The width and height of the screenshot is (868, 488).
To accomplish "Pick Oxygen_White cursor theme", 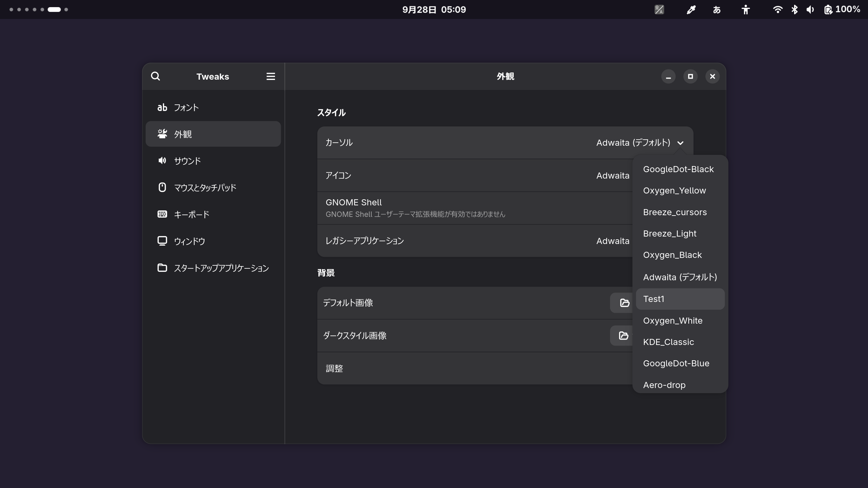I will 680,321.
